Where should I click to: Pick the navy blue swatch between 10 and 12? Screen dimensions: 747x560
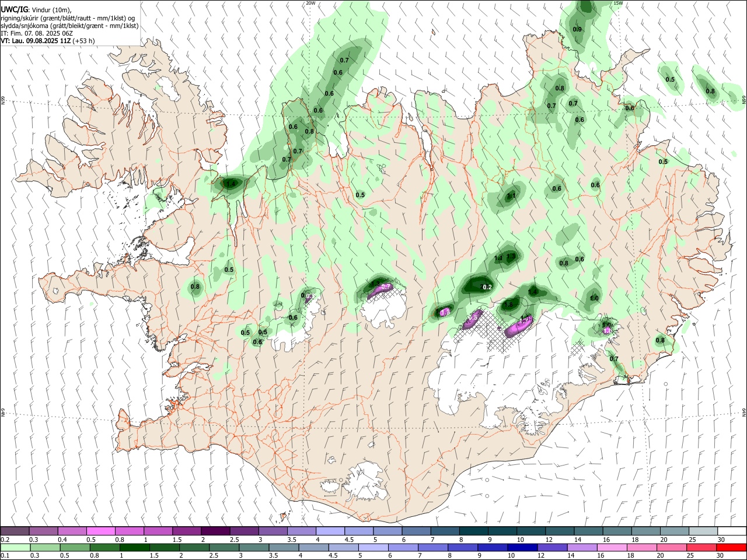click(x=522, y=547)
